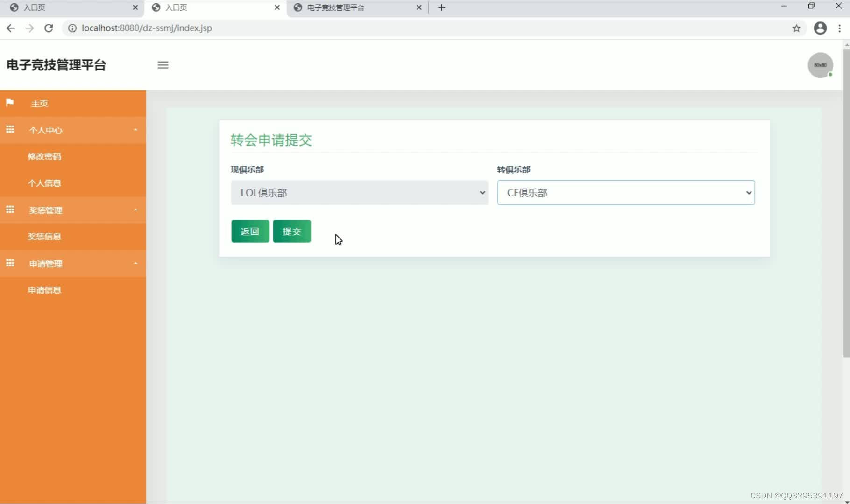Click the grid icon beside 奖惩管理
Viewport: 850px width, 504px height.
coord(10,210)
